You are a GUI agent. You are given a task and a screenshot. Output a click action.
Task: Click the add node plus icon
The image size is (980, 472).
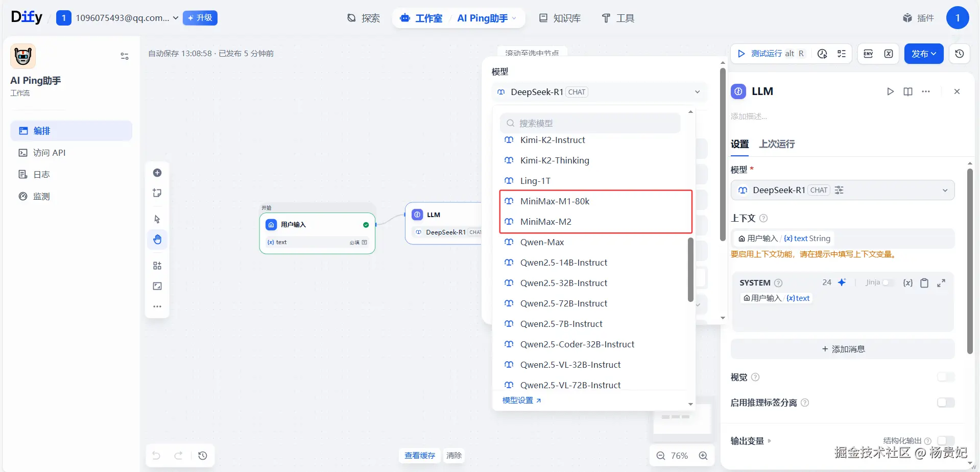pos(157,173)
